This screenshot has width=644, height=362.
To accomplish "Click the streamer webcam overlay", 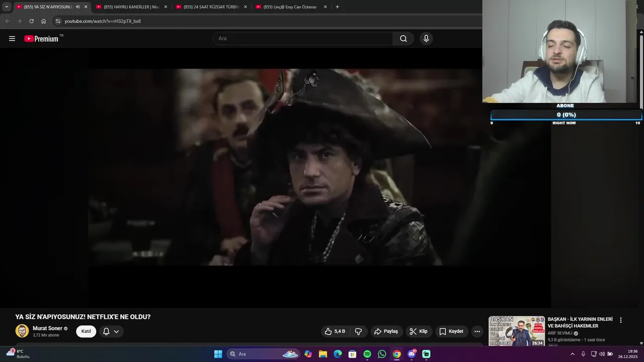I will (560, 51).
